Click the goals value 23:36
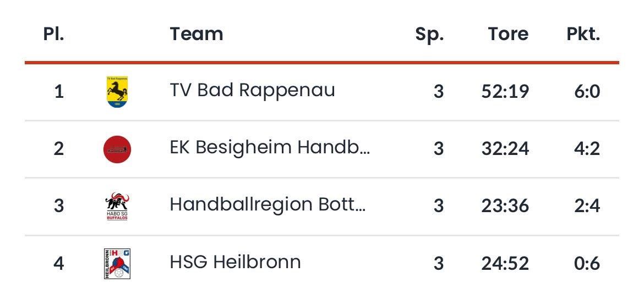The height and width of the screenshot is (294, 644). coord(505,206)
